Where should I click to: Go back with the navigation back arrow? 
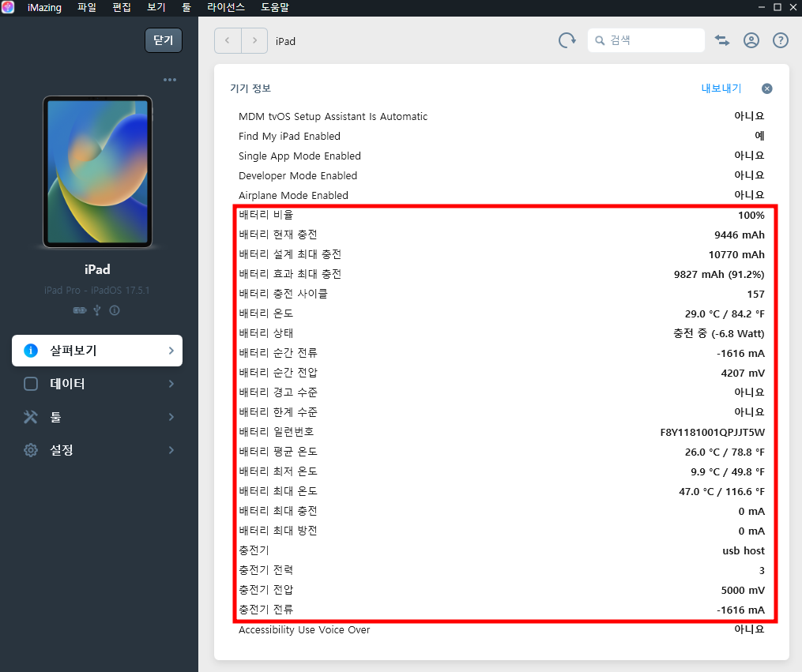(228, 40)
